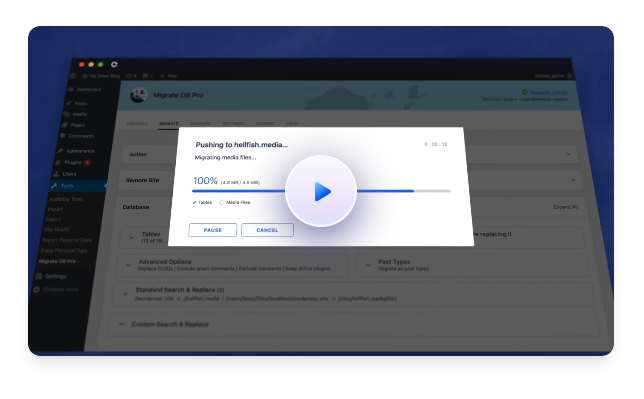Click the Collapse menu arrow icon
This screenshot has height=399, width=644.
point(36,289)
